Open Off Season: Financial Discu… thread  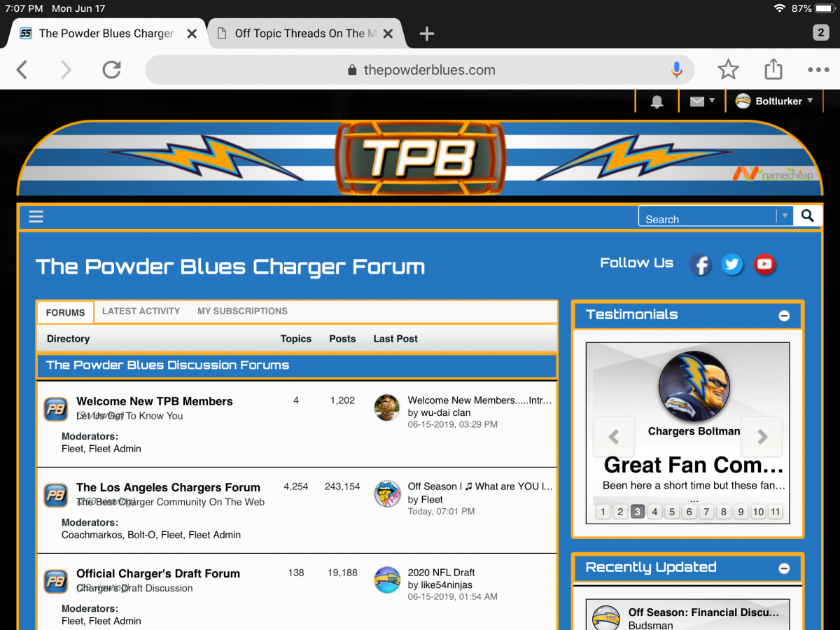[x=703, y=612]
